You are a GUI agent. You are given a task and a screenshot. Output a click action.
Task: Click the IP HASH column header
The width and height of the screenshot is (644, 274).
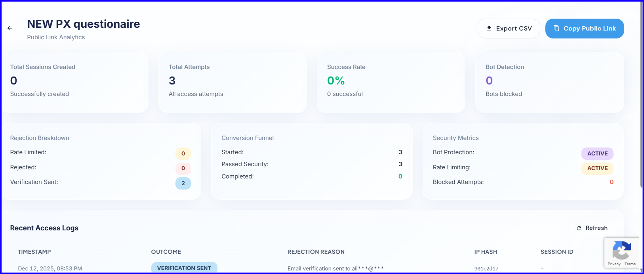(486, 252)
